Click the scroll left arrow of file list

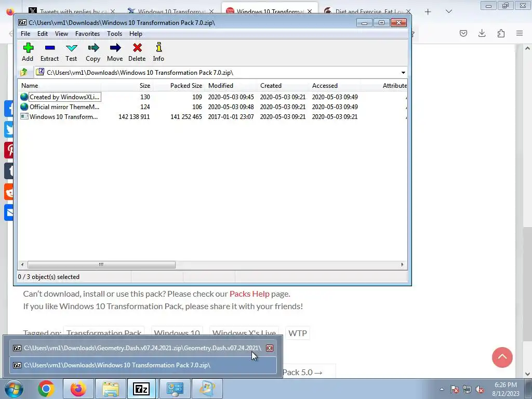(22, 264)
